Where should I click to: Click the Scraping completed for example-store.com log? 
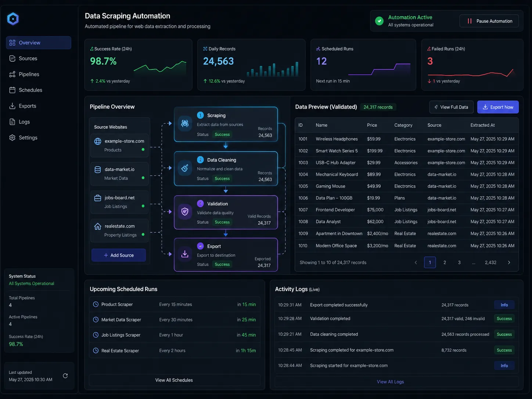(396, 350)
